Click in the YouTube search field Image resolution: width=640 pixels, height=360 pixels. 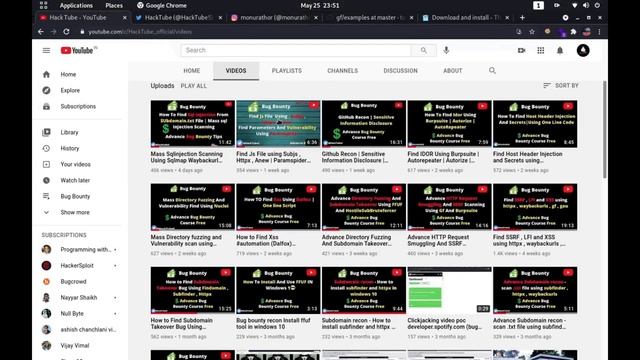(x=296, y=50)
